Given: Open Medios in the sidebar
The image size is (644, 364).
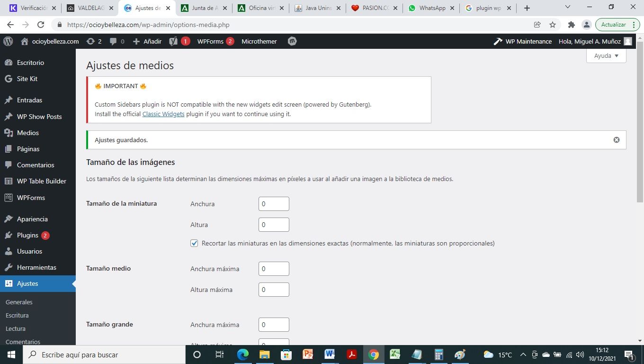Looking at the screenshot, I should tap(38, 133).
